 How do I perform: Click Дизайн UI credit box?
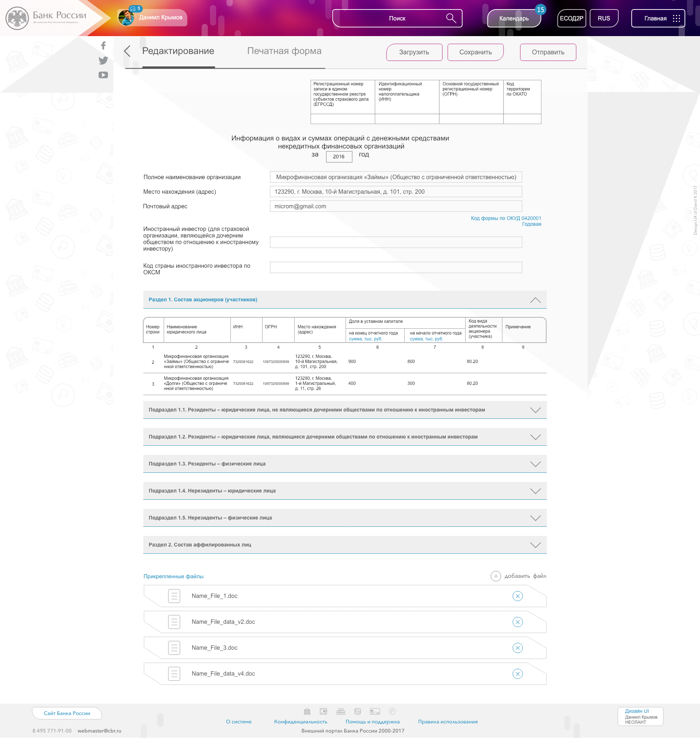tap(640, 716)
